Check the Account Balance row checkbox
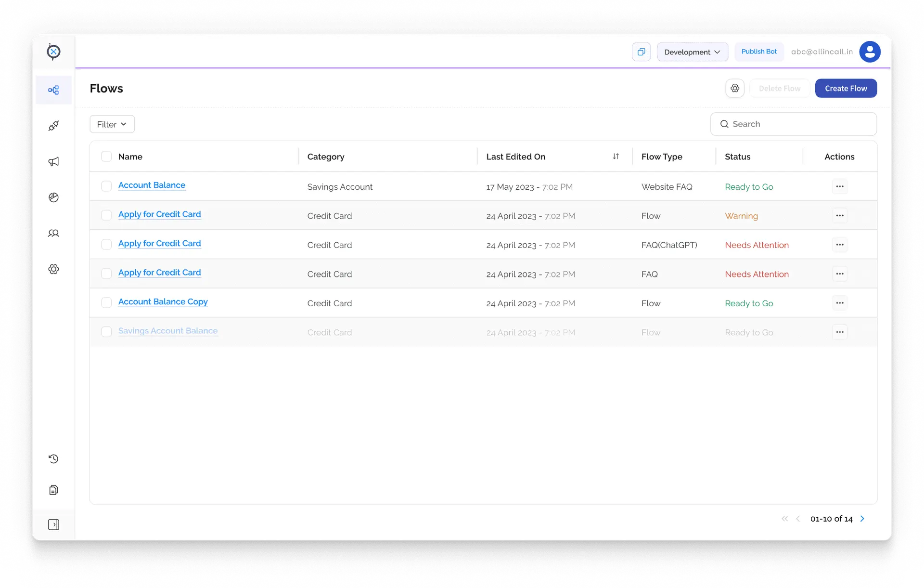The width and height of the screenshot is (924, 588). pyautogui.click(x=106, y=186)
